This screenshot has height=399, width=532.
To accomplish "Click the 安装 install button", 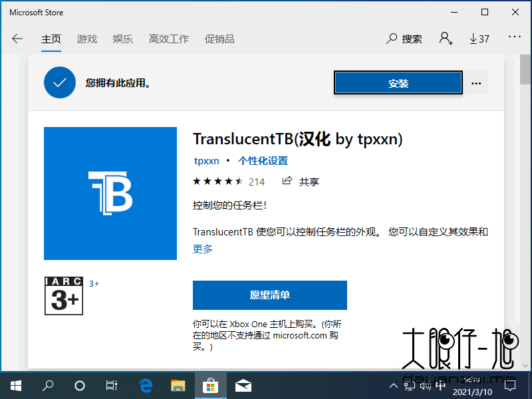I will click(x=398, y=82).
